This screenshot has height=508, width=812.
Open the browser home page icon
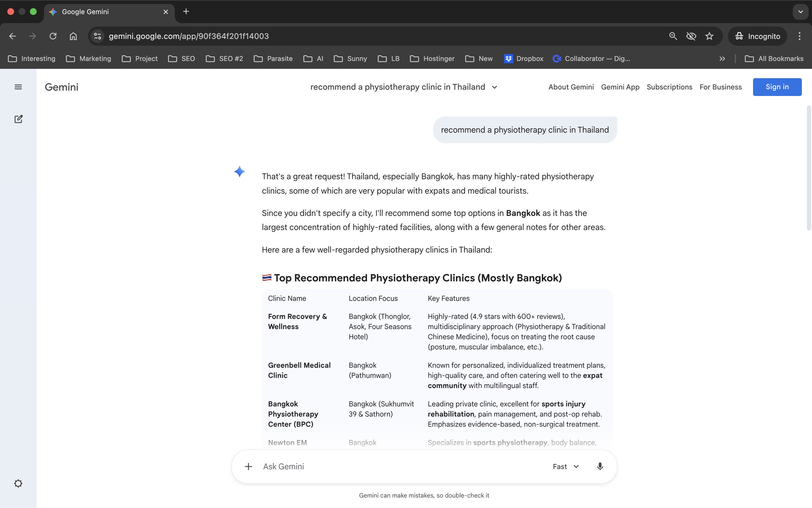coord(73,36)
